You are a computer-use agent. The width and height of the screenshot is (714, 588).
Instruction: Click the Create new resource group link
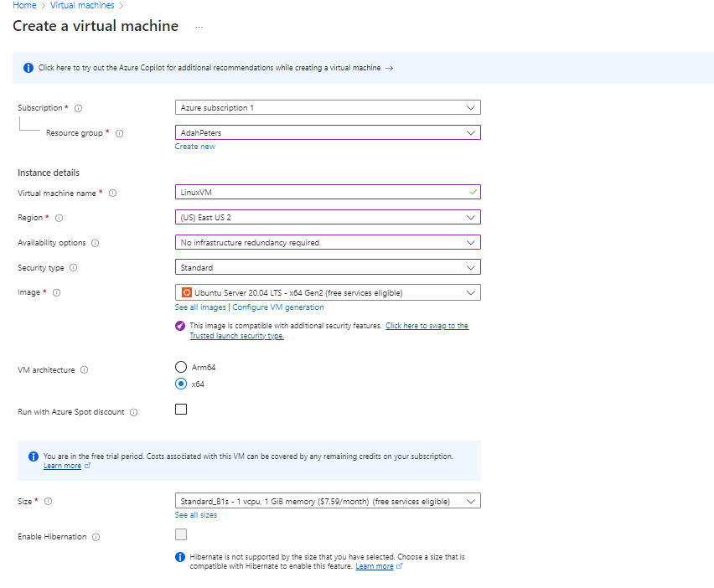point(194,147)
